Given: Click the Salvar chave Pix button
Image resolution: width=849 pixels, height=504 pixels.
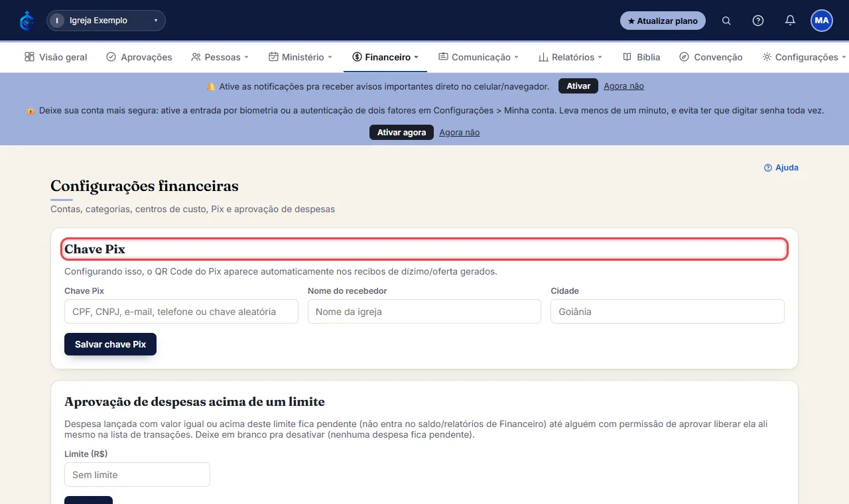Looking at the screenshot, I should click(x=110, y=344).
